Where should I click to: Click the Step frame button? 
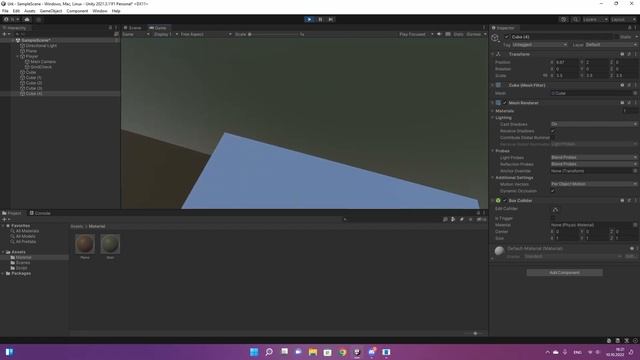click(331, 19)
